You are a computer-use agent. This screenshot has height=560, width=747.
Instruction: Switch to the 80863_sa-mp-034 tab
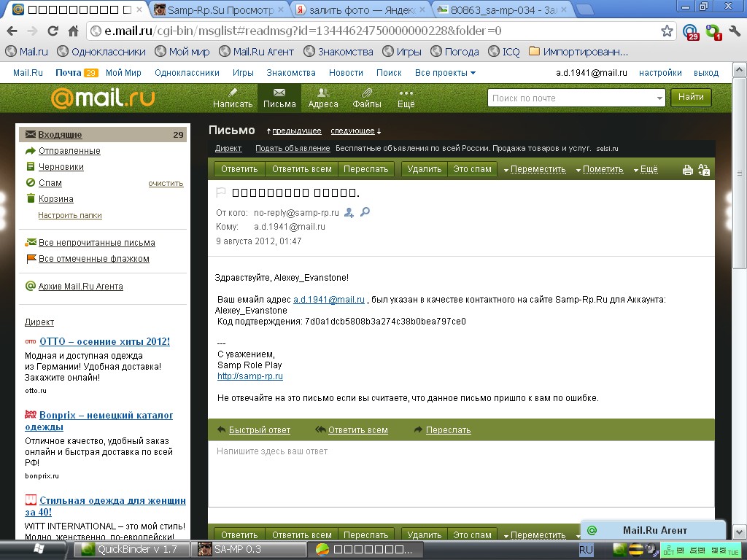[502, 9]
